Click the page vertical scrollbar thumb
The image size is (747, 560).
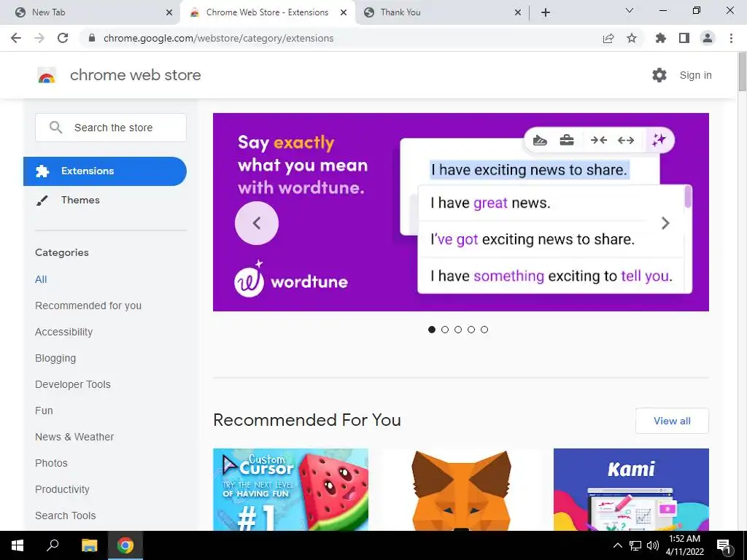(742, 71)
